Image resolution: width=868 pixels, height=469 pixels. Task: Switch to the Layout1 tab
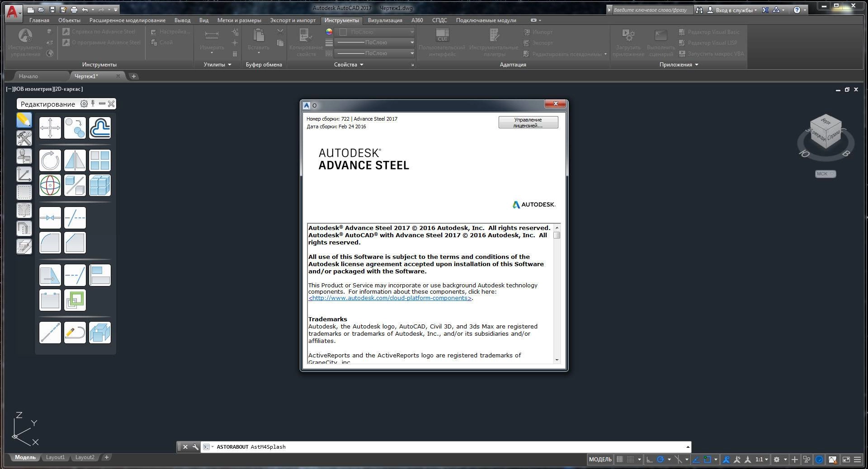coord(55,457)
